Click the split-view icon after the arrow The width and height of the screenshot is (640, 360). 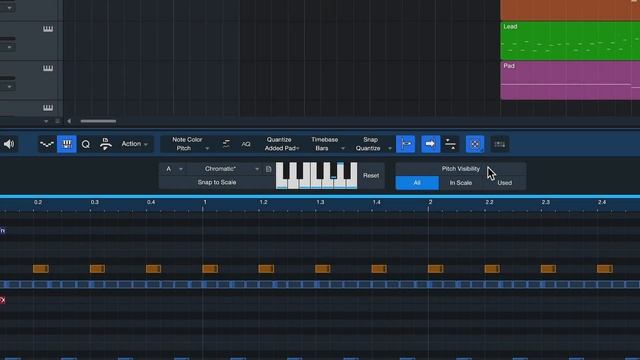(x=451, y=144)
